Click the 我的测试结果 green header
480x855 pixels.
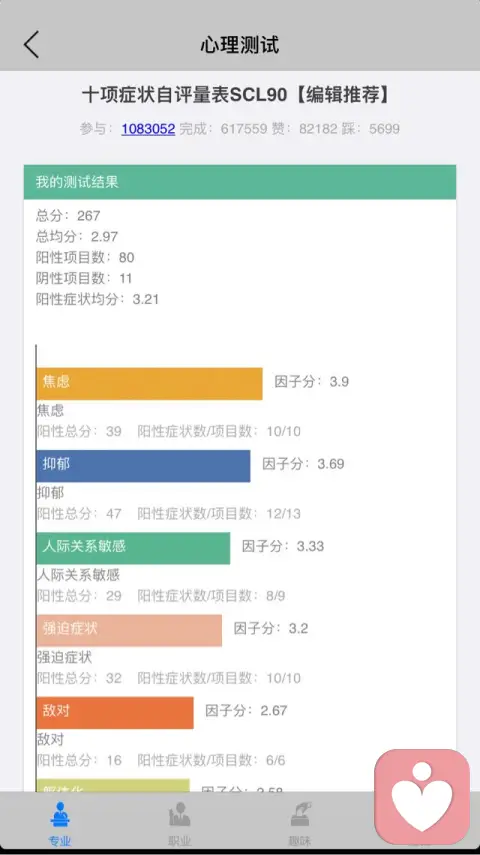coord(240,182)
